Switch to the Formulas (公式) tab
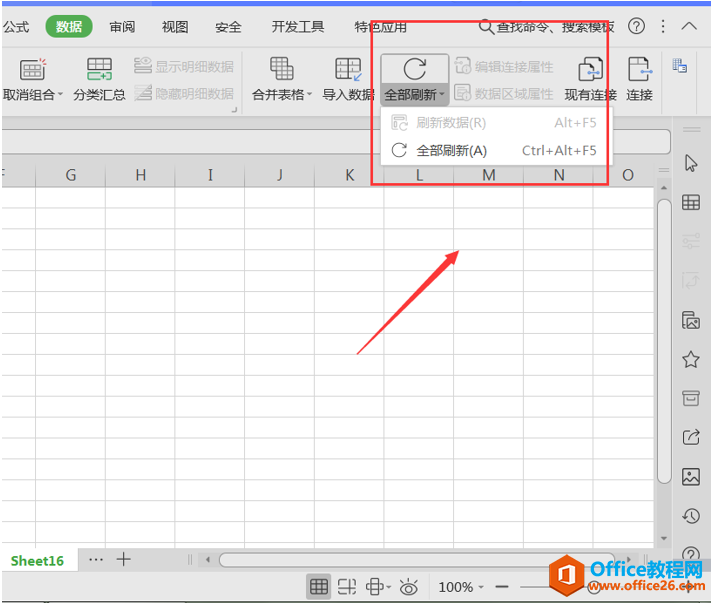 (16, 27)
